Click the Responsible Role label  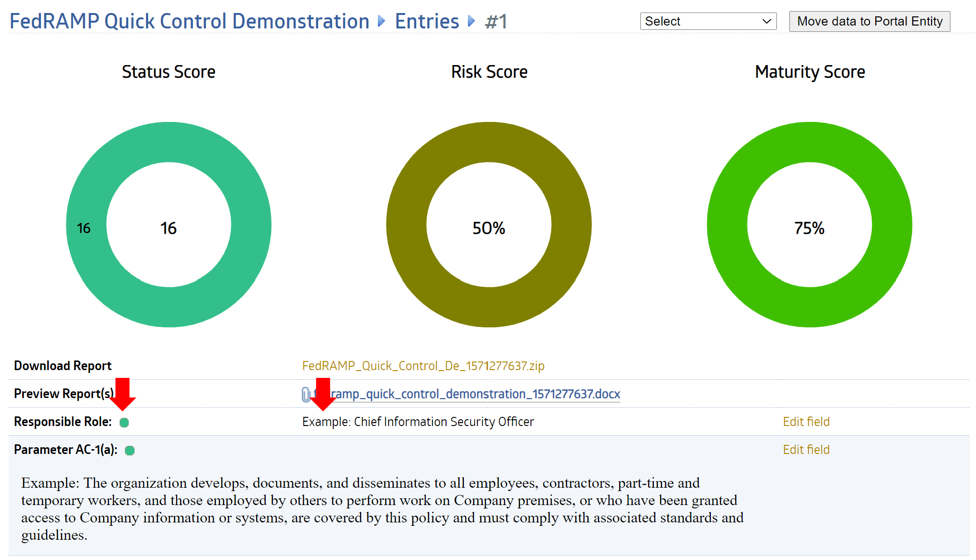click(63, 422)
